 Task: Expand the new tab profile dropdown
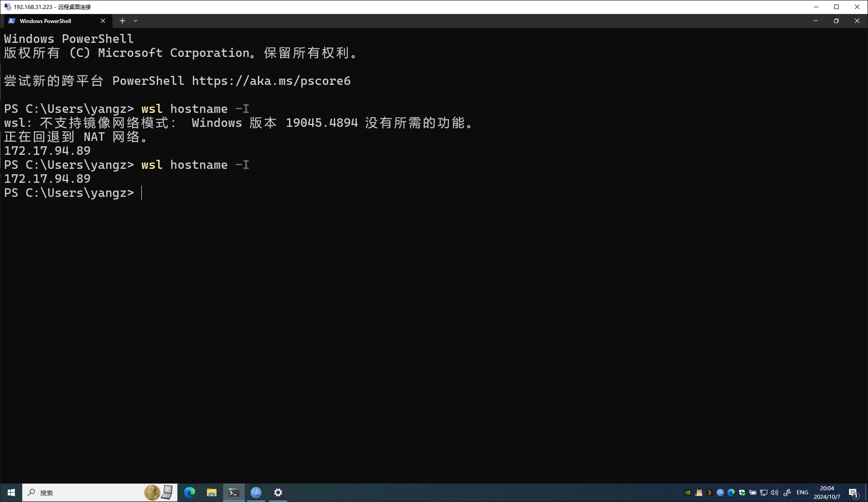point(135,21)
